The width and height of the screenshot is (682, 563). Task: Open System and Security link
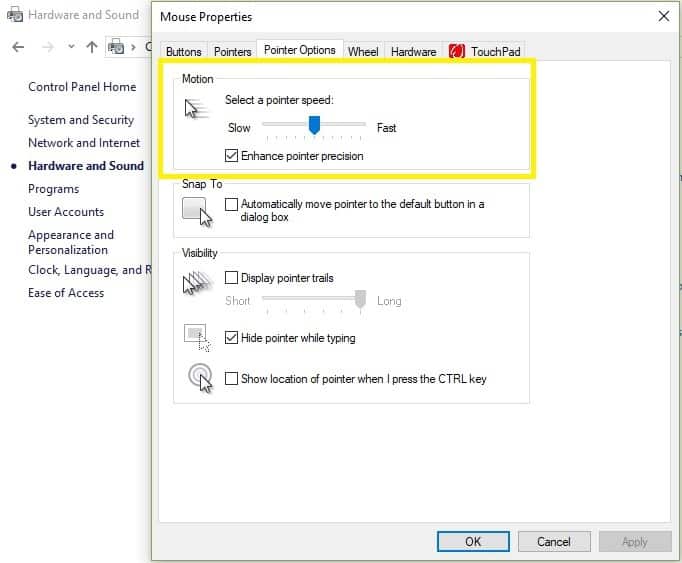click(81, 120)
